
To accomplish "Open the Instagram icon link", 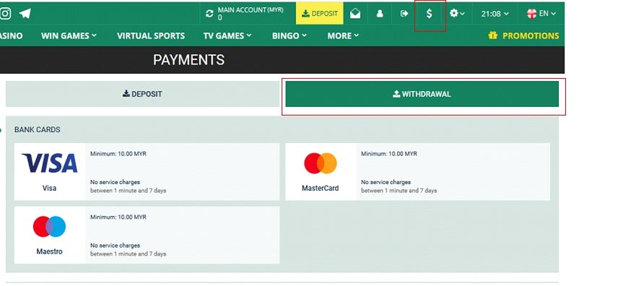I will click(x=5, y=14).
